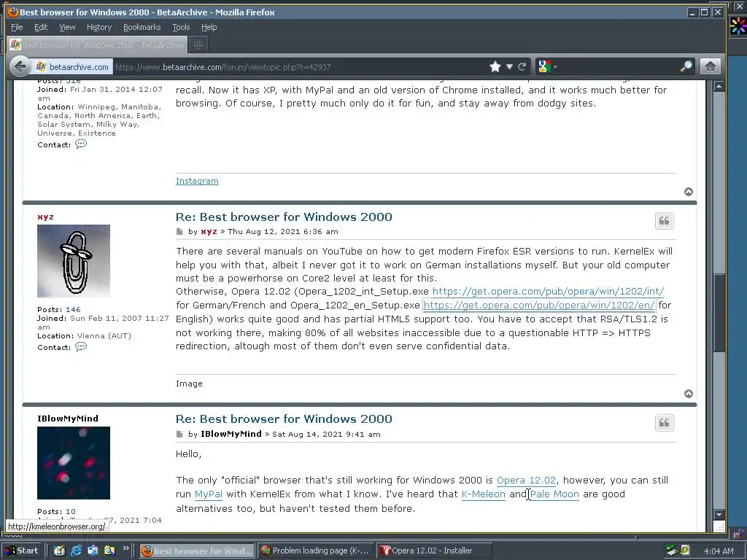The image size is (747, 560).
Task: Click the colorful star icon behind Firefox
Action: click(738, 25)
